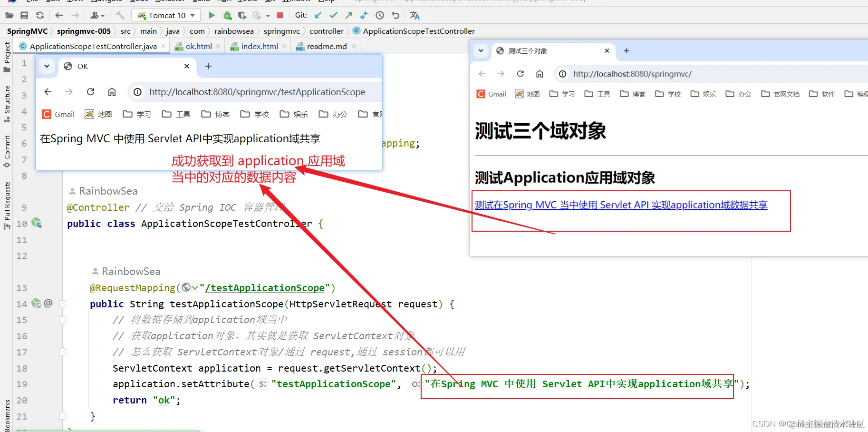Screen dimensions: 868x432
Task: Open the Commit tool window sidebar tab
Action: pos(7,151)
